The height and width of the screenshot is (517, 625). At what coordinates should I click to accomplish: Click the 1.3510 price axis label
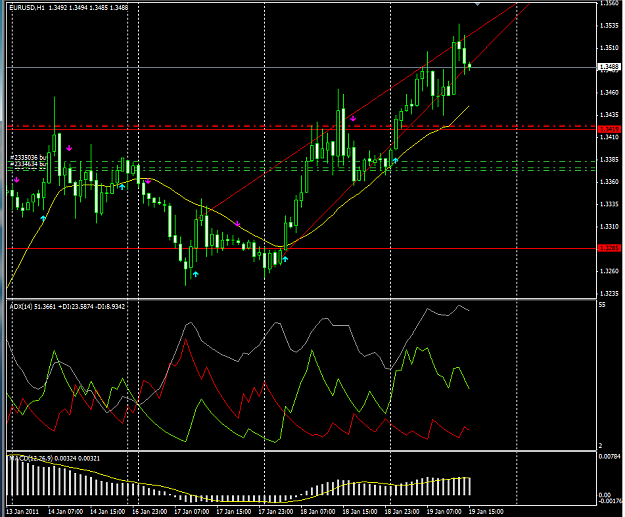(609, 48)
